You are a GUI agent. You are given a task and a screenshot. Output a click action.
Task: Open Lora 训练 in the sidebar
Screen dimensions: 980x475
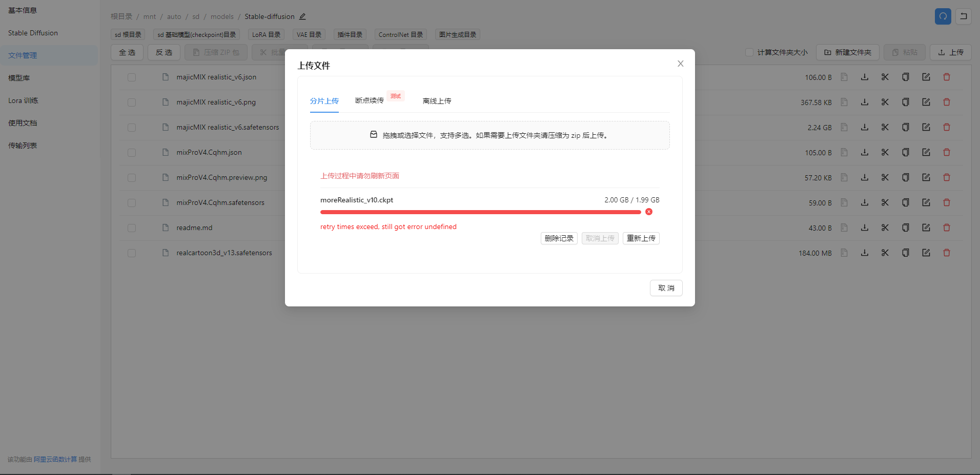[x=23, y=100]
